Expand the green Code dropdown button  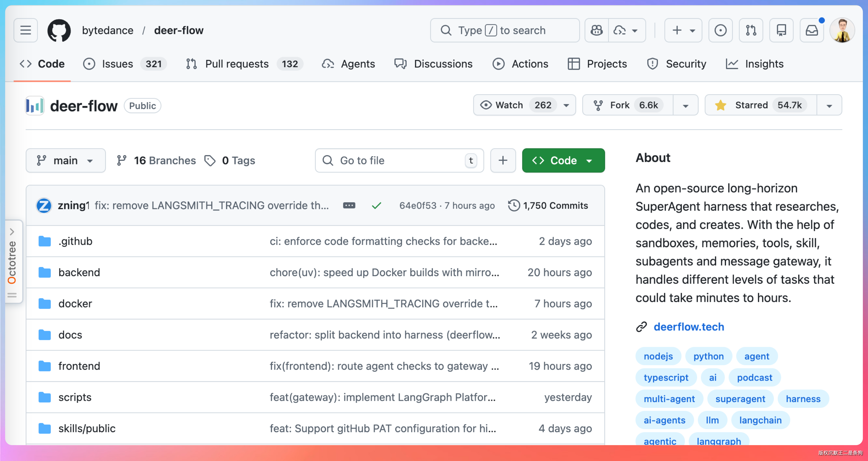pyautogui.click(x=563, y=161)
